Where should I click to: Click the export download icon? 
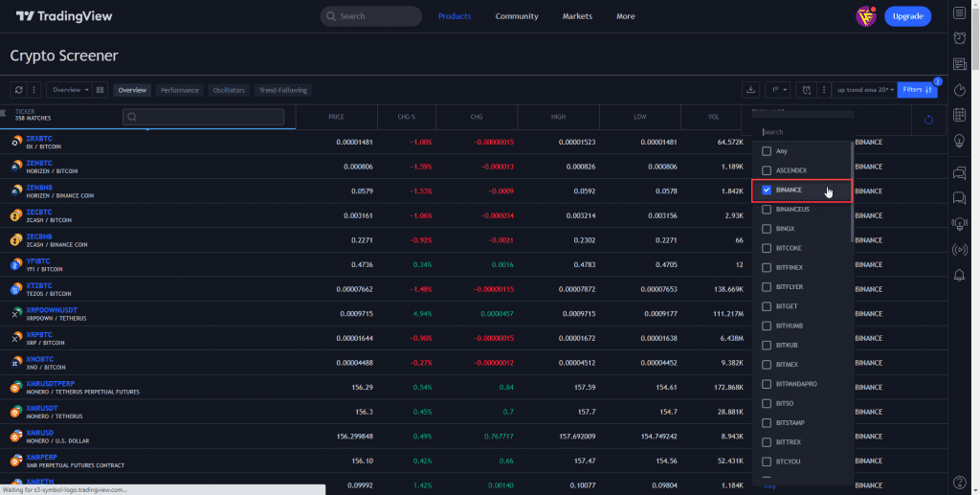click(x=750, y=90)
